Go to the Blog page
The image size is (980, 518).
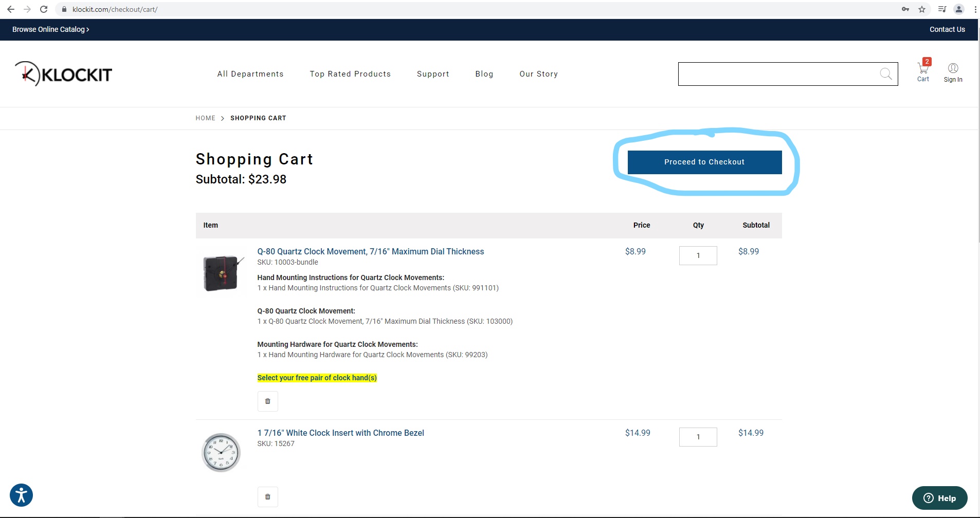[484, 74]
